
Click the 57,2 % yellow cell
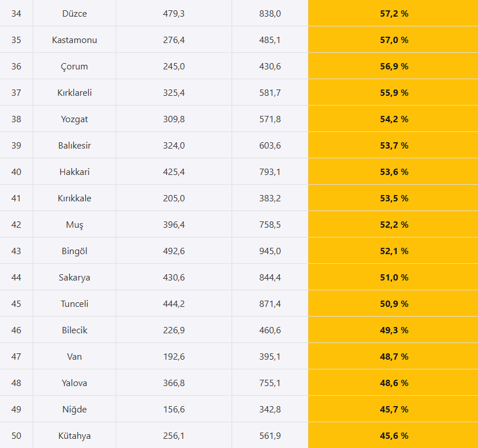[x=393, y=13]
